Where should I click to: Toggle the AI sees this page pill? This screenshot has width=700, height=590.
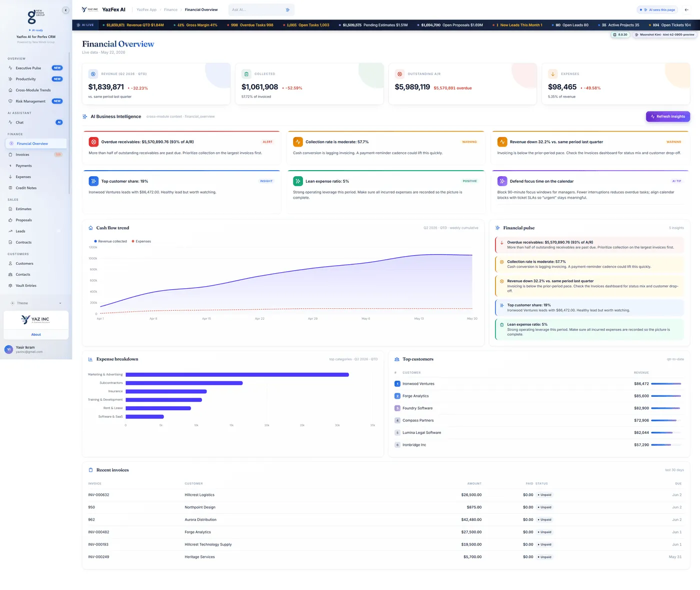(x=657, y=10)
